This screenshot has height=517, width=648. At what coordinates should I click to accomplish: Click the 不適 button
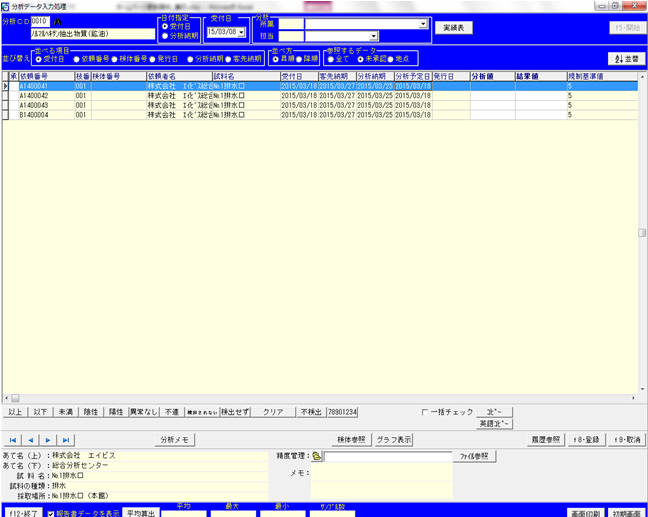(172, 412)
